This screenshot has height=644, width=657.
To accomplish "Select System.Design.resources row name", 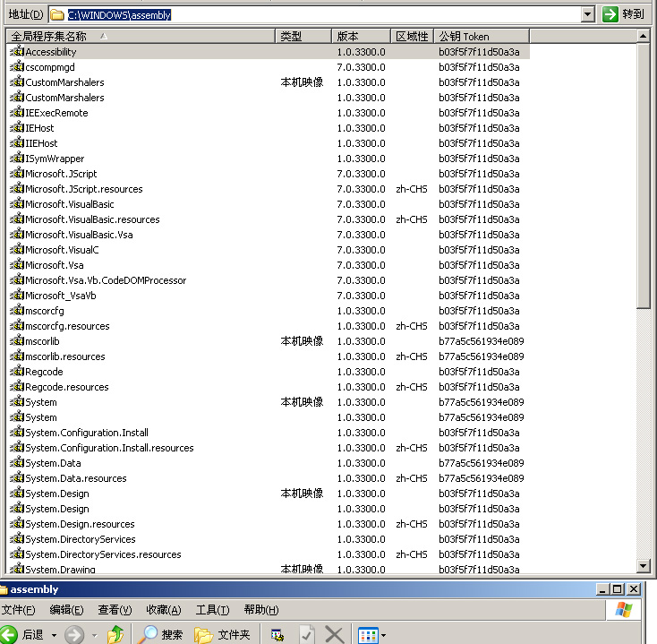I will [x=80, y=524].
